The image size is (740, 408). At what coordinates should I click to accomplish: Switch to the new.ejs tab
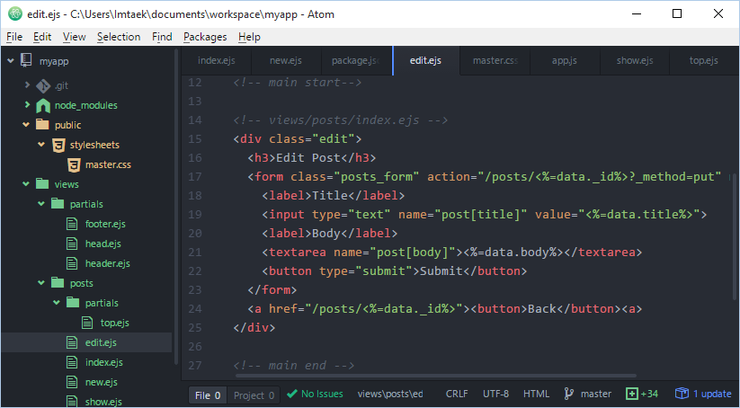click(286, 61)
